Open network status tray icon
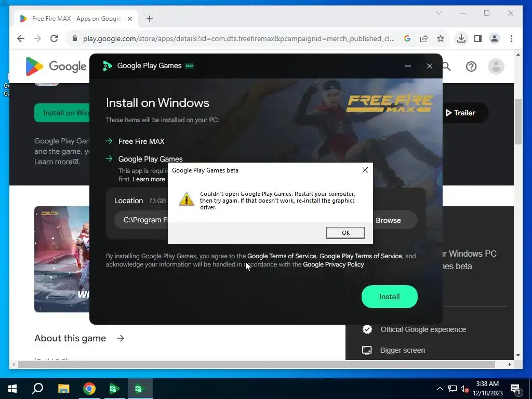The image size is (532, 399). pos(453,389)
